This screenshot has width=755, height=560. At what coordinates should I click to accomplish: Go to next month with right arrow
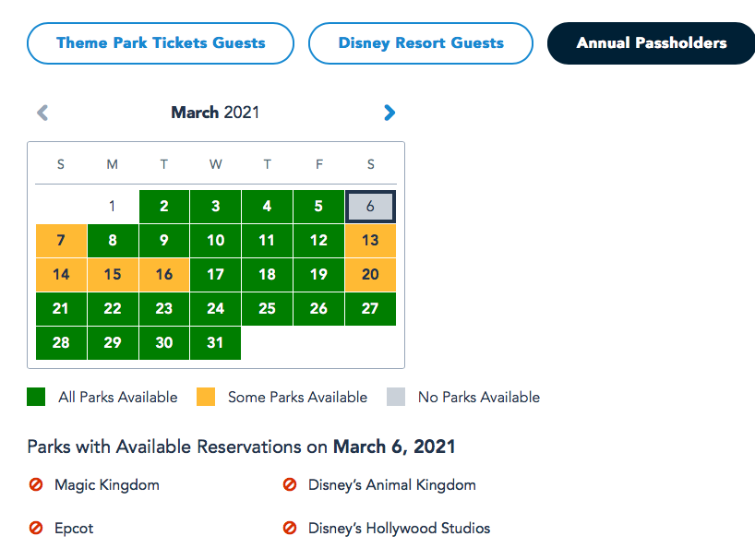[x=389, y=113]
